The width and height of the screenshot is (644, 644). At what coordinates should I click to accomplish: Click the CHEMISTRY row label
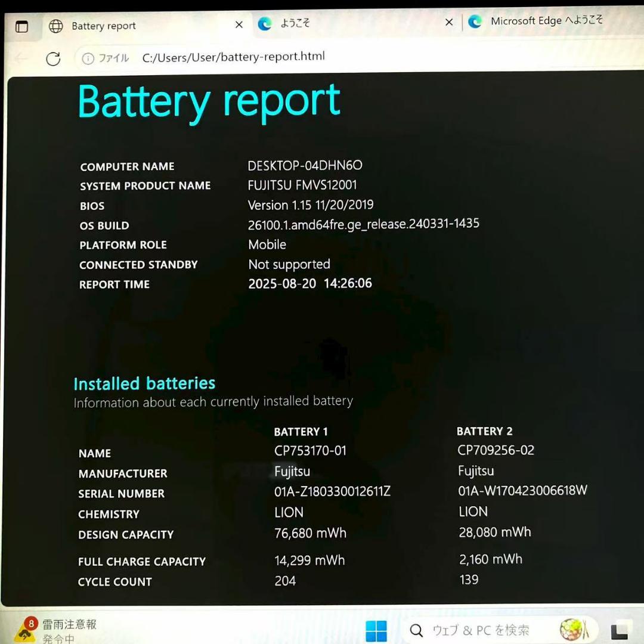pyautogui.click(x=109, y=514)
